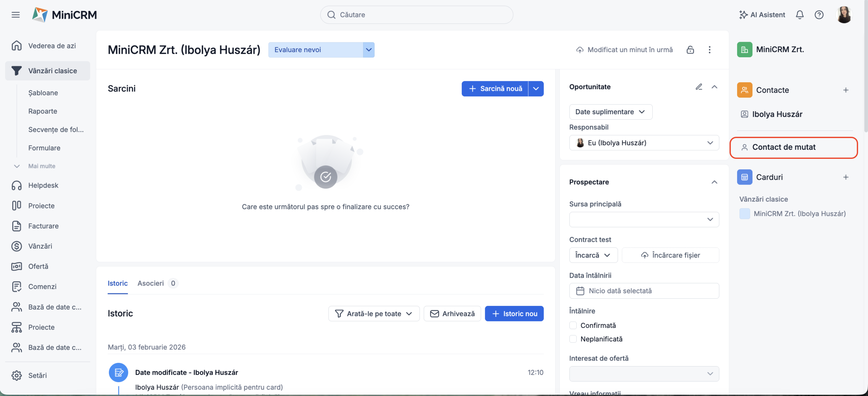Add a new contact with plus icon
Image resolution: width=868 pixels, height=396 pixels.
[846, 90]
